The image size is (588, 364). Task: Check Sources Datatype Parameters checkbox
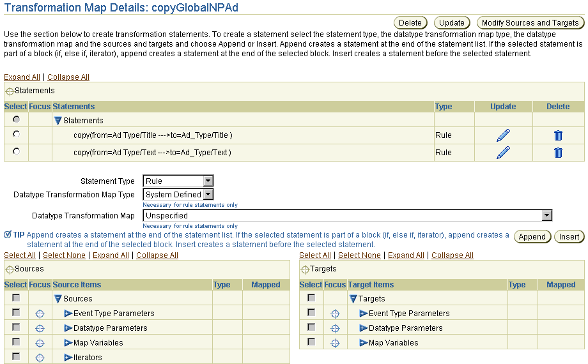16,327
